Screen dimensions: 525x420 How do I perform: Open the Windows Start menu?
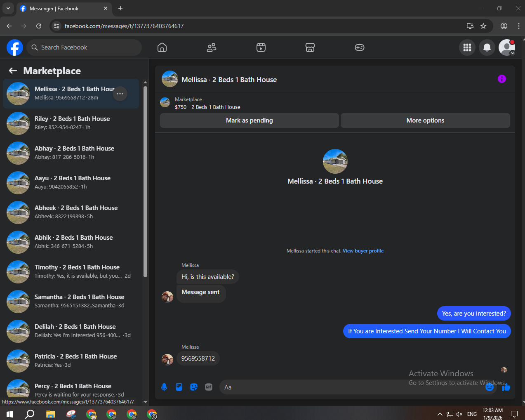(x=10, y=414)
